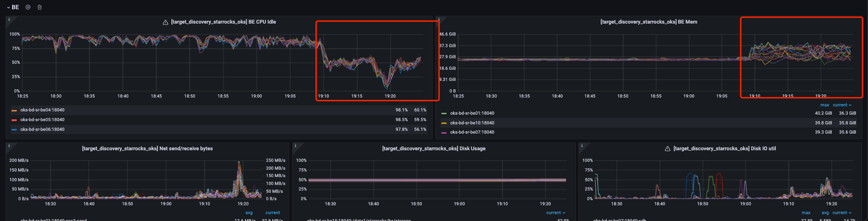Show info corner icon of Disk IO util panel

point(582,146)
